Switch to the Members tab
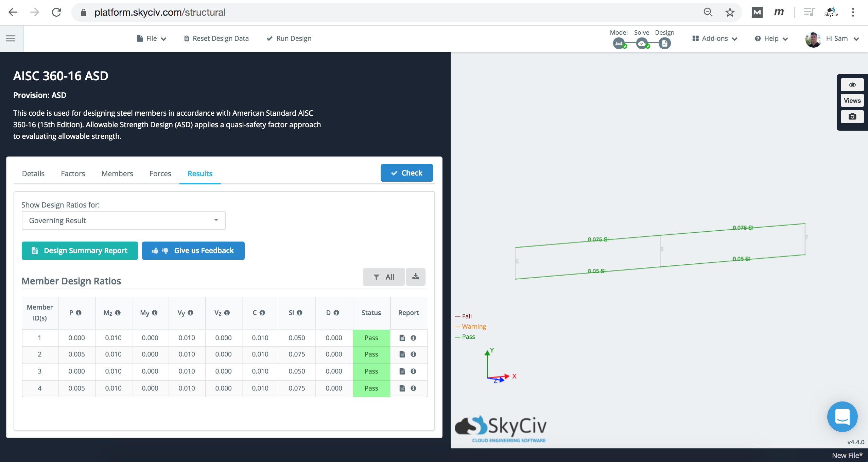The image size is (868, 462). [117, 173]
